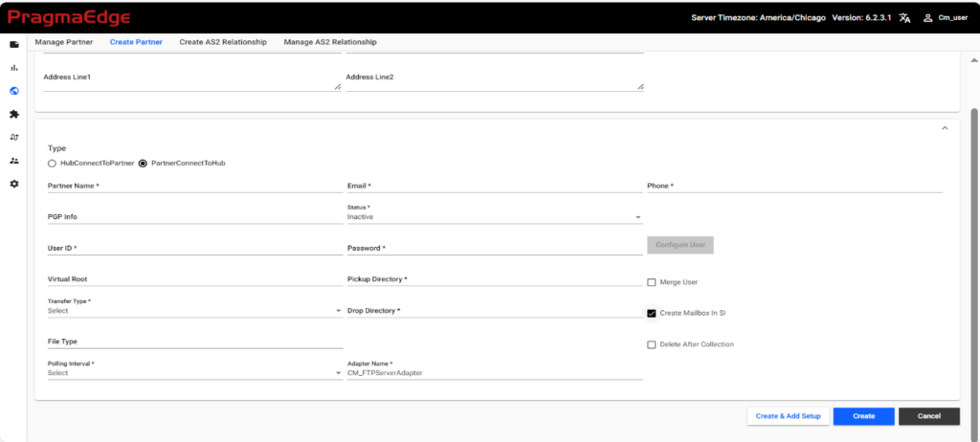Viewport: 980px width, 442px height.
Task: Enable Delete After Collection checkbox
Action: (x=651, y=344)
